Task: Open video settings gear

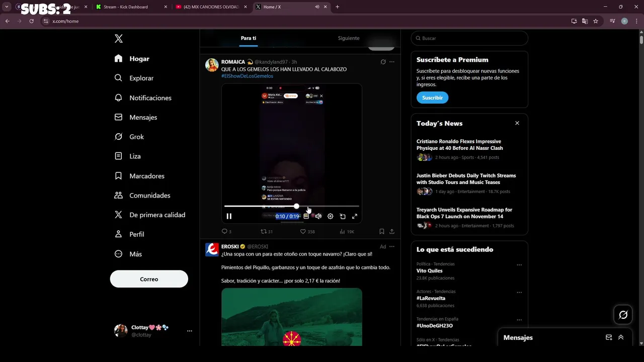Action: [331, 216]
